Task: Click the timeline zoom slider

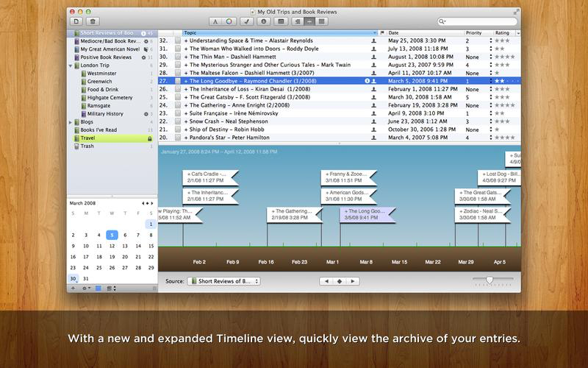Action: [x=489, y=280]
